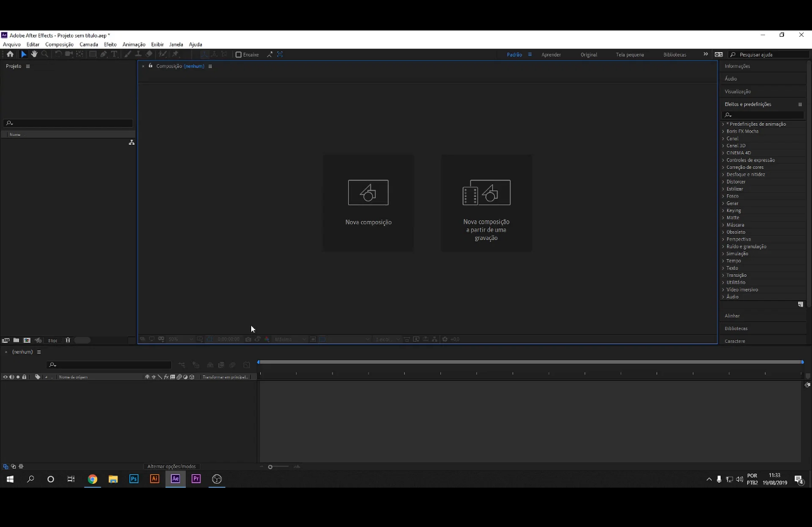Open Adobe Premiere from the taskbar
The height and width of the screenshot is (527, 812).
(x=196, y=479)
